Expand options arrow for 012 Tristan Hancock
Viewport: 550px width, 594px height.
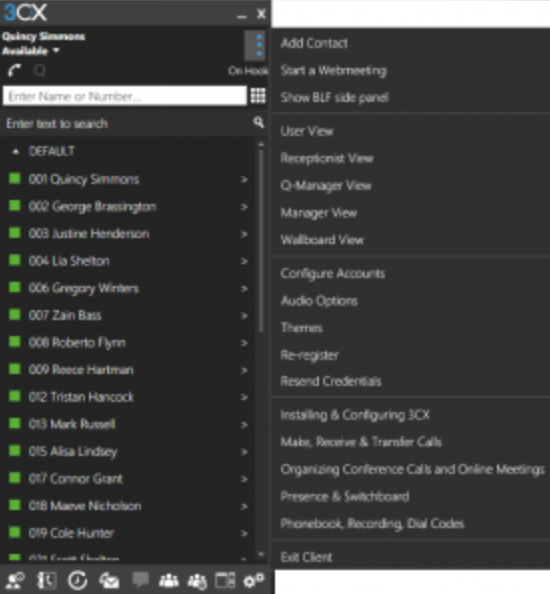coord(244,397)
